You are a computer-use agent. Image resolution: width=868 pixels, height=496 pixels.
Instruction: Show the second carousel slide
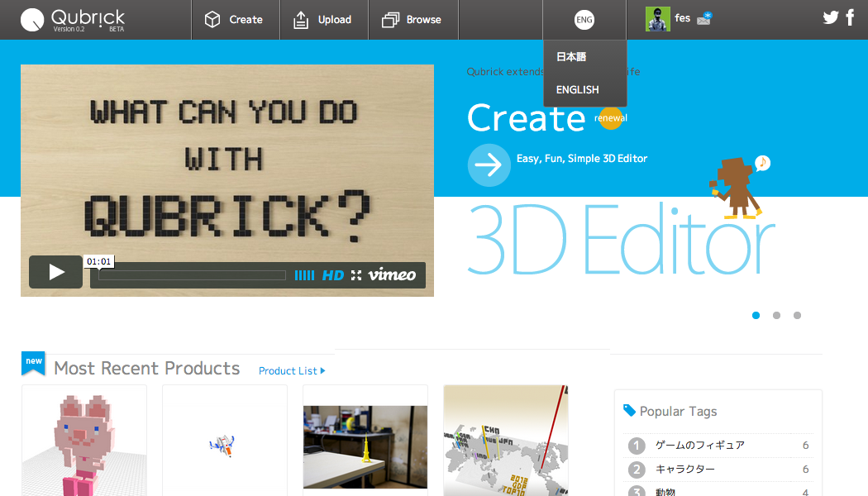coord(777,316)
